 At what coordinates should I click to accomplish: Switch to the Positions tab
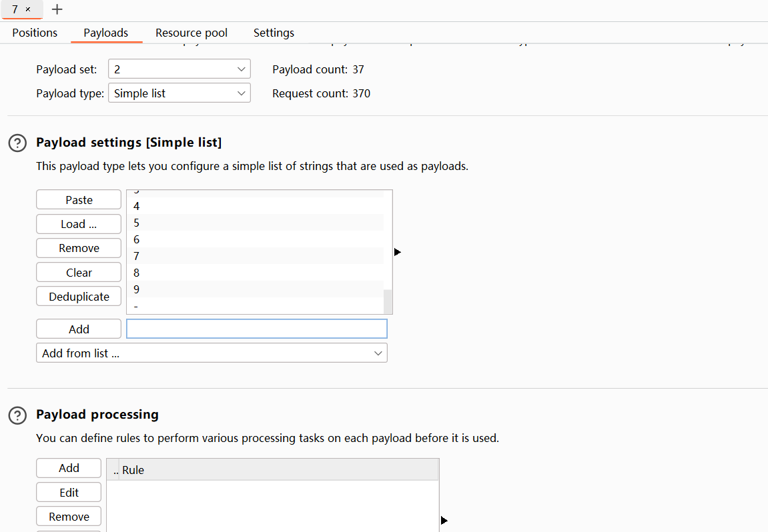35,33
